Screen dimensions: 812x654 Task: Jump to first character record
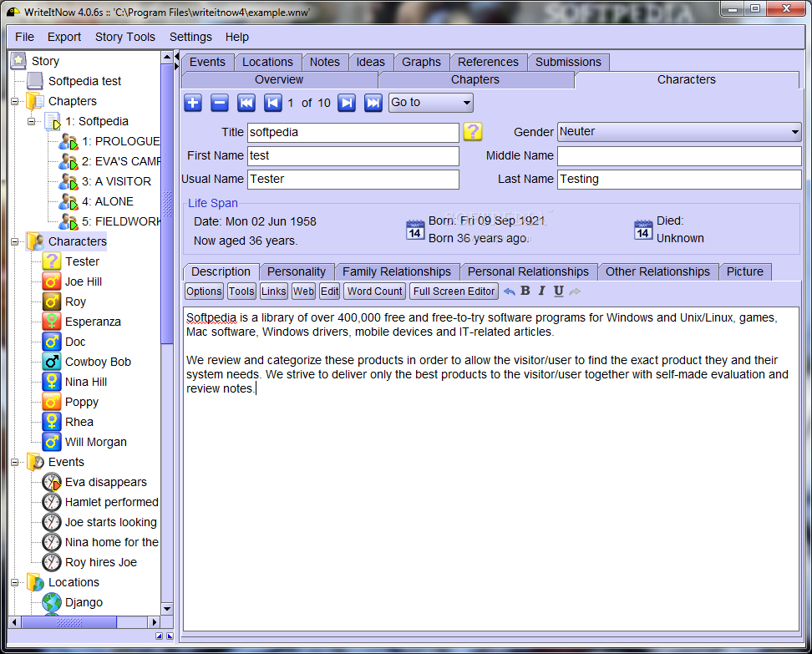pyautogui.click(x=246, y=103)
